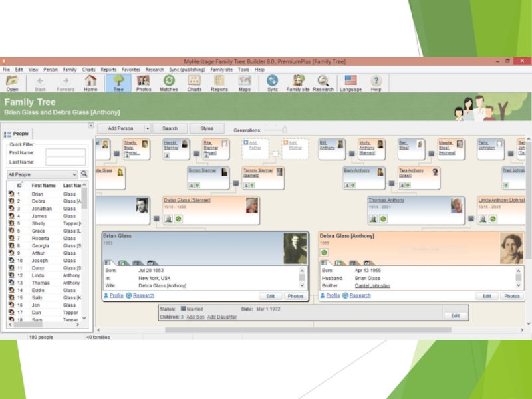Collapse the People side panel
Screen dimensions: 532x399
(x=90, y=126)
